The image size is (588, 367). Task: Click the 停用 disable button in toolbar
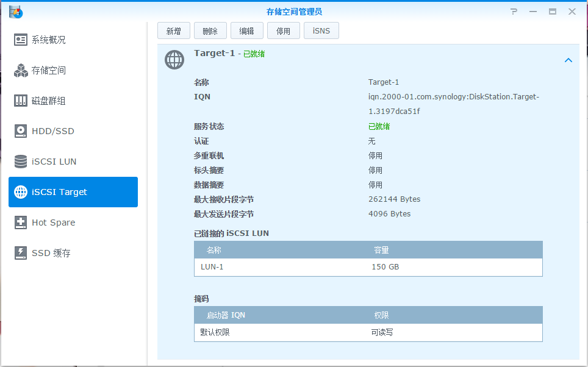coord(283,31)
